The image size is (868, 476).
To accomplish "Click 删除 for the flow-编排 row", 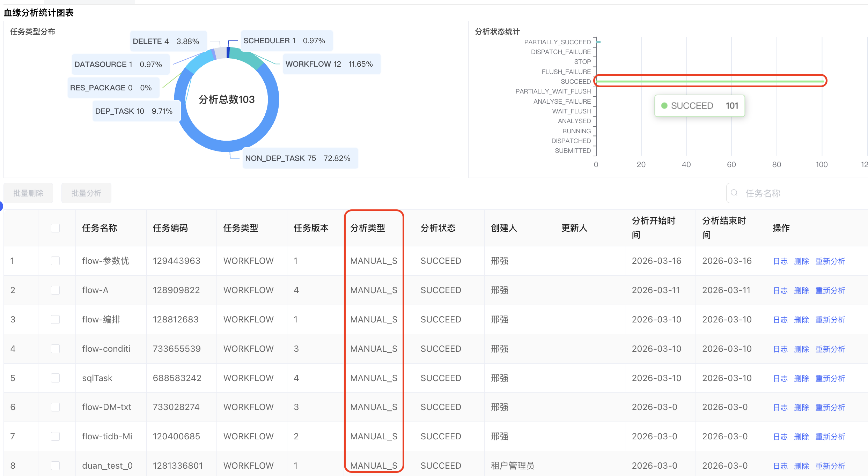I will click(x=801, y=319).
